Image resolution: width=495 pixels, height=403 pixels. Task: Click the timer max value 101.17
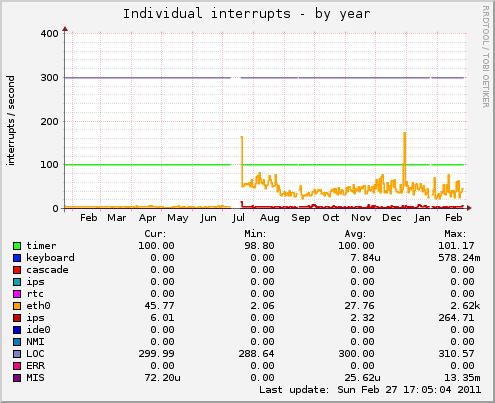point(456,246)
